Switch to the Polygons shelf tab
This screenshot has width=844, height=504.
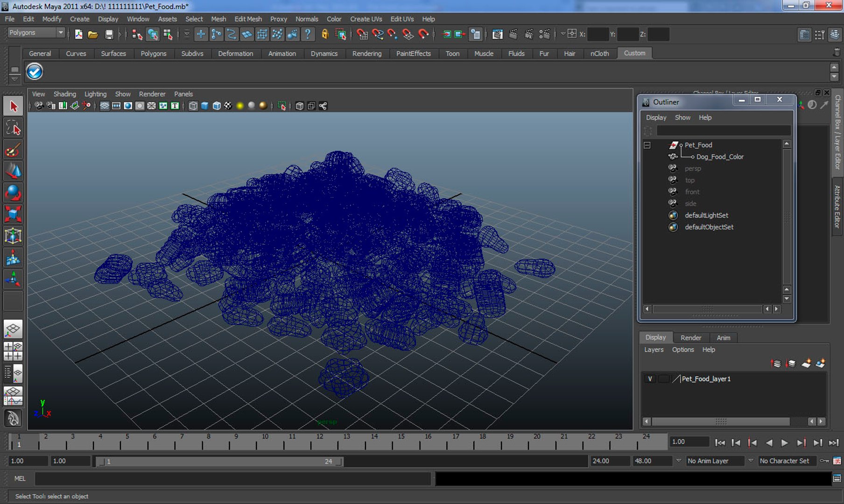(x=154, y=53)
